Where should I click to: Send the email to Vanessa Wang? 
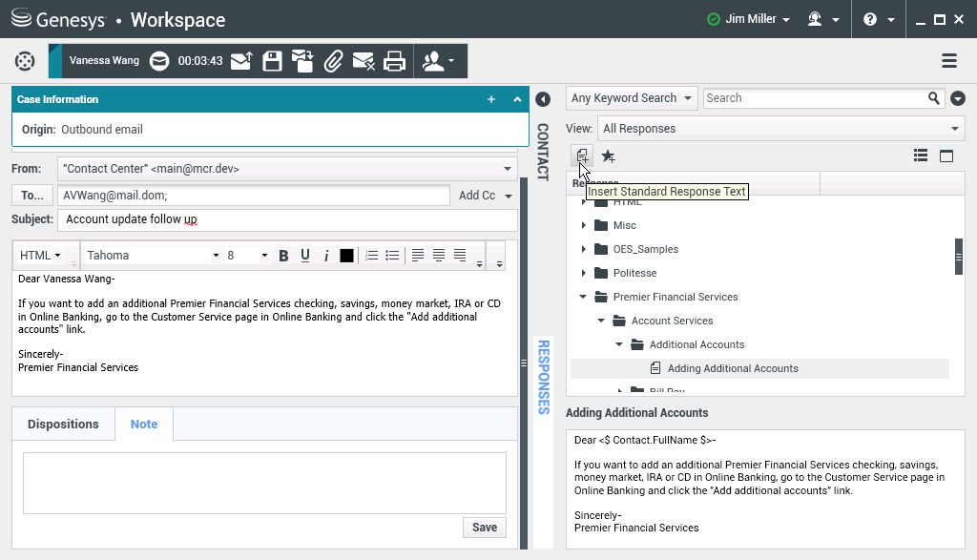click(241, 61)
